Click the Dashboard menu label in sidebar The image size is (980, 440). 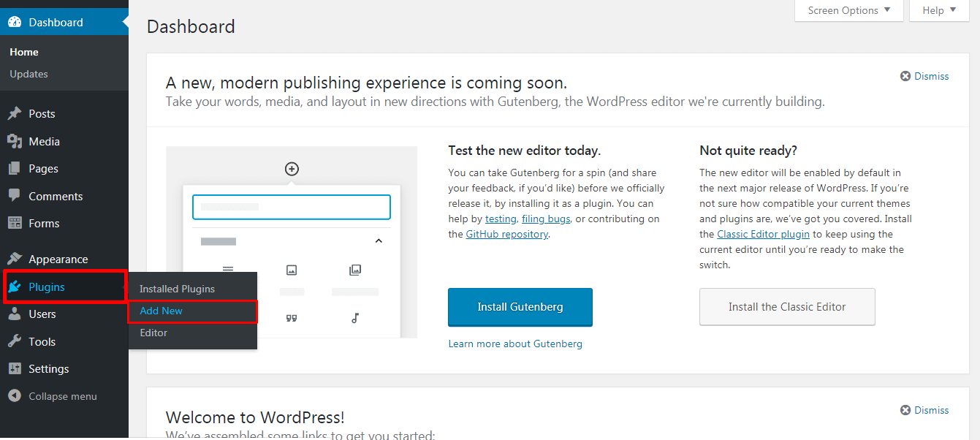(x=56, y=22)
